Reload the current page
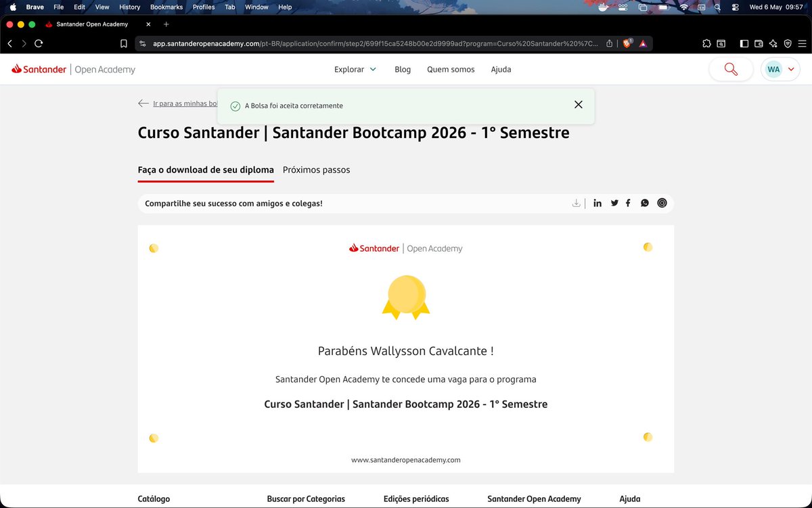Image resolution: width=812 pixels, height=508 pixels. click(39, 43)
